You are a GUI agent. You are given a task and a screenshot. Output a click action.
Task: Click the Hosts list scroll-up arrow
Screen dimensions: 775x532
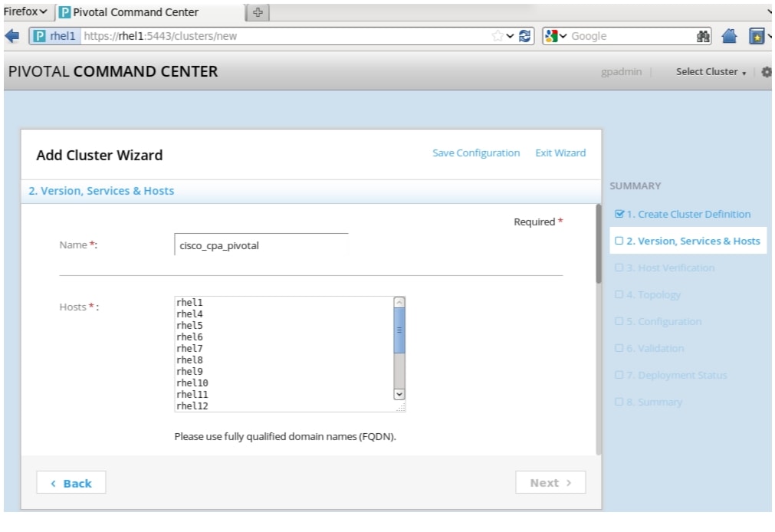pos(399,302)
